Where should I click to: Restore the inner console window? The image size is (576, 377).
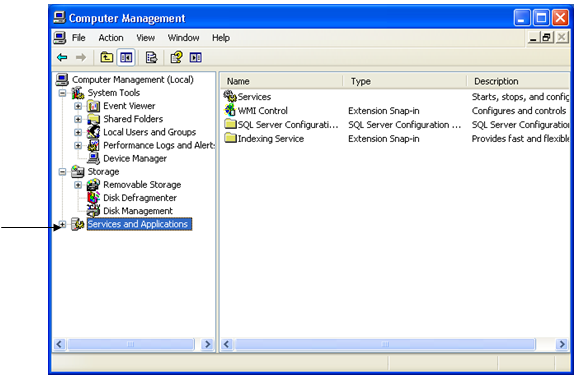546,37
